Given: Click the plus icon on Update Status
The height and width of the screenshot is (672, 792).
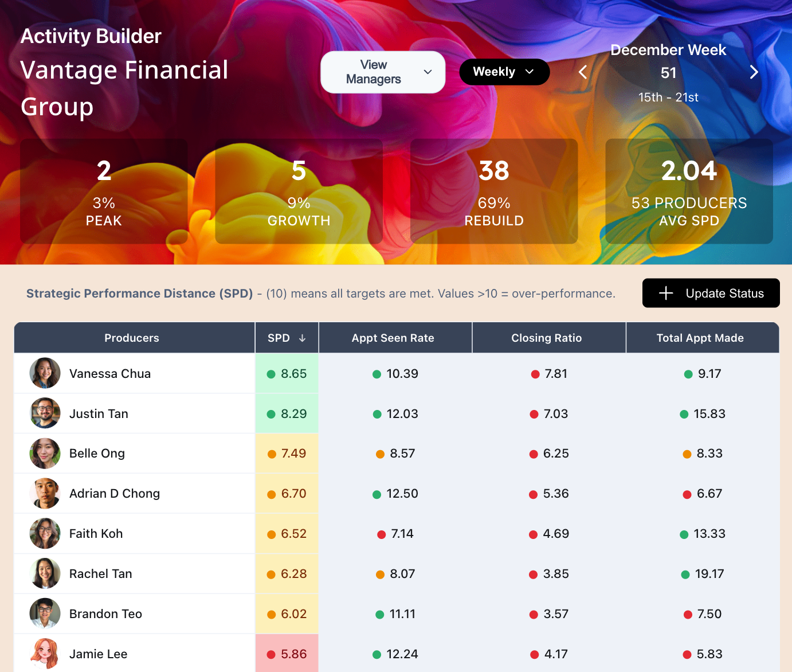Looking at the screenshot, I should (x=666, y=293).
